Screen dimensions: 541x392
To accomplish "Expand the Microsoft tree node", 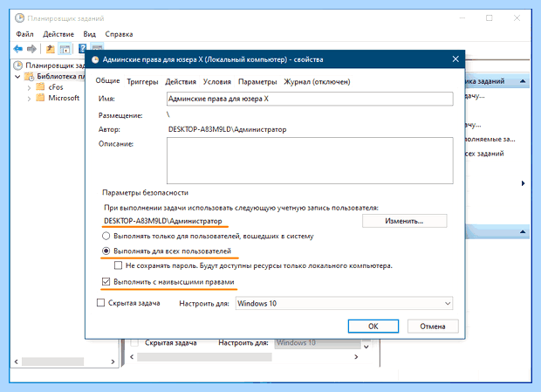I will [x=29, y=99].
